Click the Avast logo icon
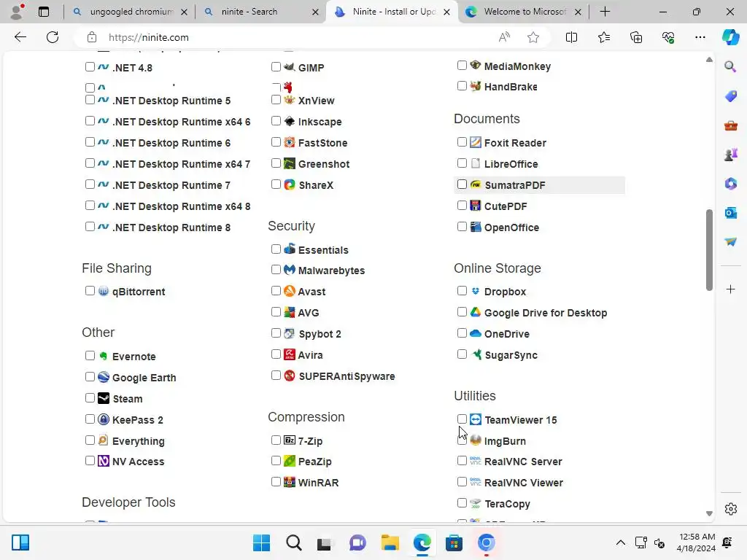Image resolution: width=747 pixels, height=560 pixels. pyautogui.click(x=289, y=291)
